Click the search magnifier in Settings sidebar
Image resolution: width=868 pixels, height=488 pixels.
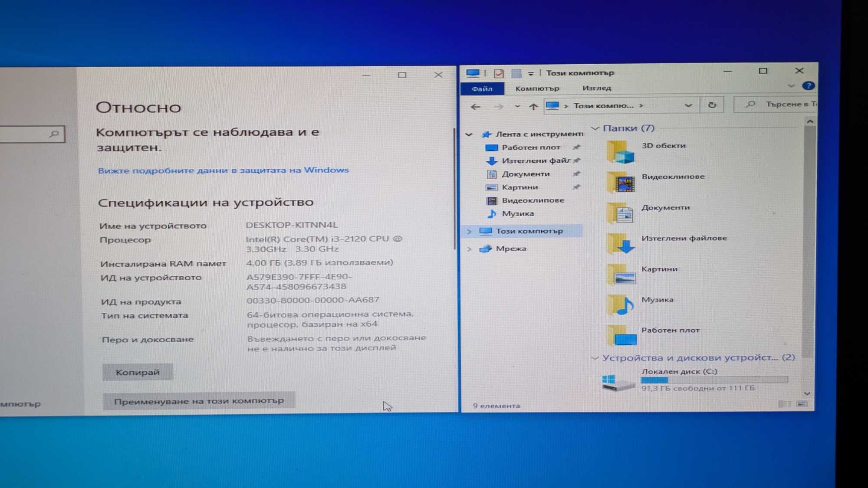[x=54, y=134]
